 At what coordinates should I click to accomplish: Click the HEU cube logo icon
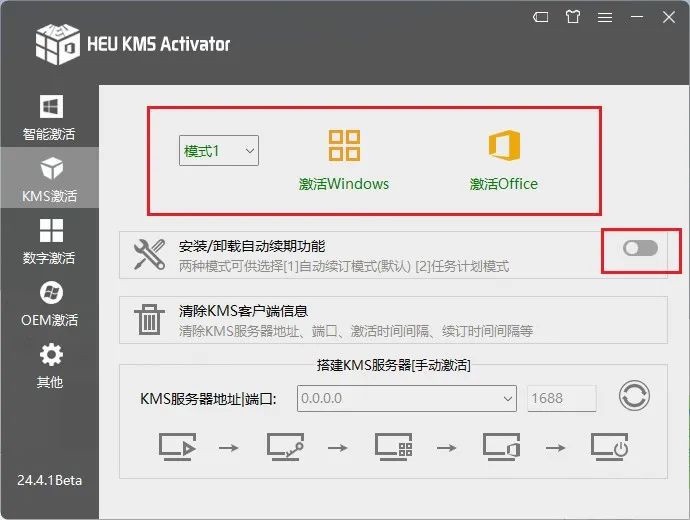click(x=58, y=44)
